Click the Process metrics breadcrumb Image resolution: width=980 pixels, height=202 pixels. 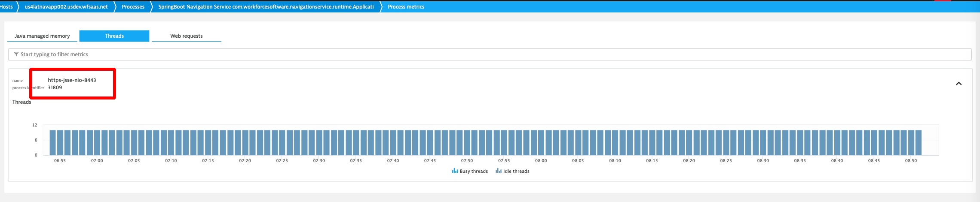[406, 7]
